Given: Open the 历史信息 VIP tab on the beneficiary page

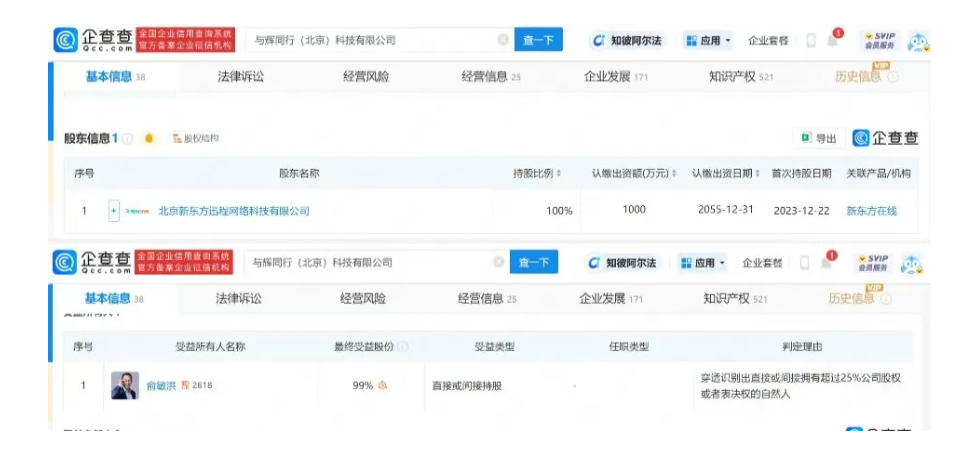Looking at the screenshot, I should 851,299.
